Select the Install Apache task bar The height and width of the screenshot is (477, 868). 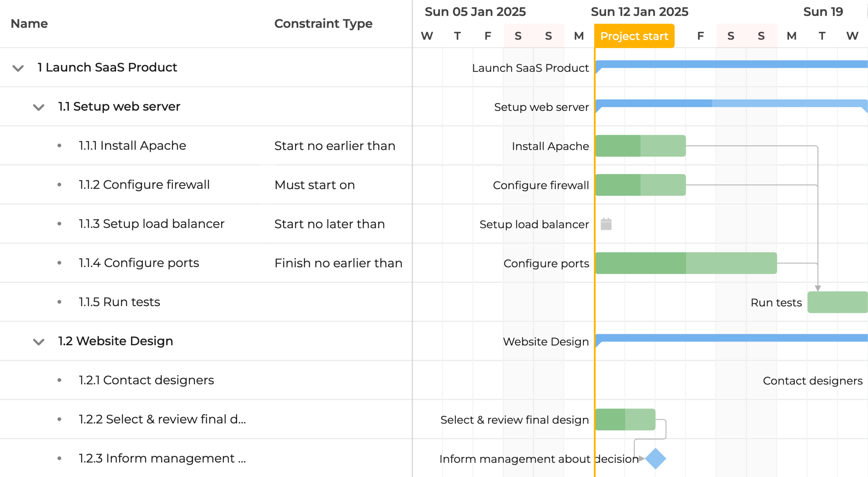640,146
